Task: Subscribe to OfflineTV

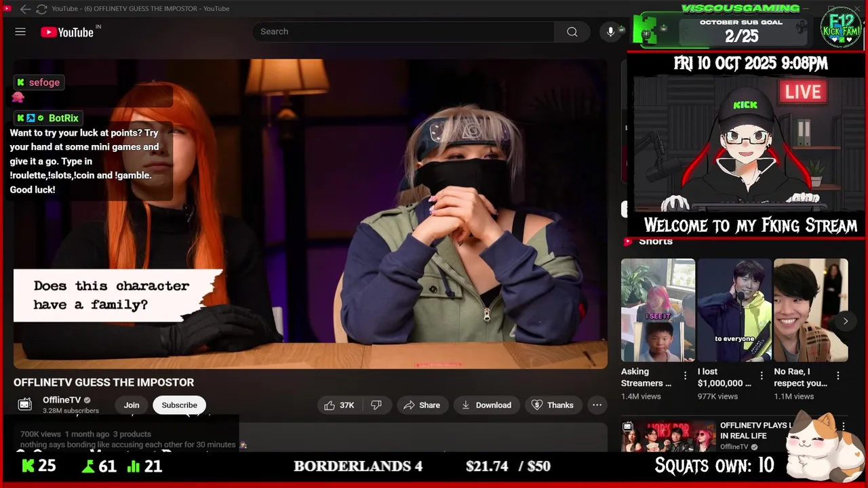Action: pos(179,405)
